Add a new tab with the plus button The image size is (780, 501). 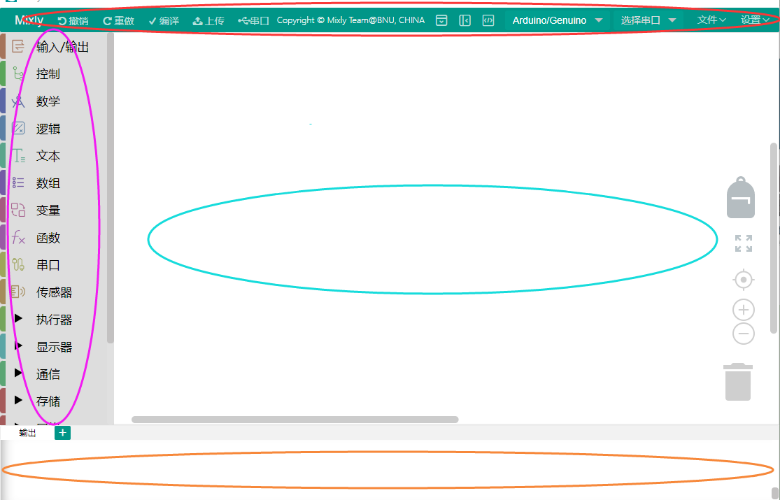(x=62, y=433)
